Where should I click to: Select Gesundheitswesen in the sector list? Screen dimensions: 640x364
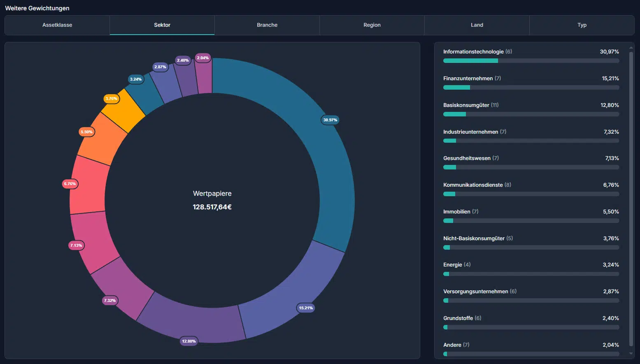[467, 158]
